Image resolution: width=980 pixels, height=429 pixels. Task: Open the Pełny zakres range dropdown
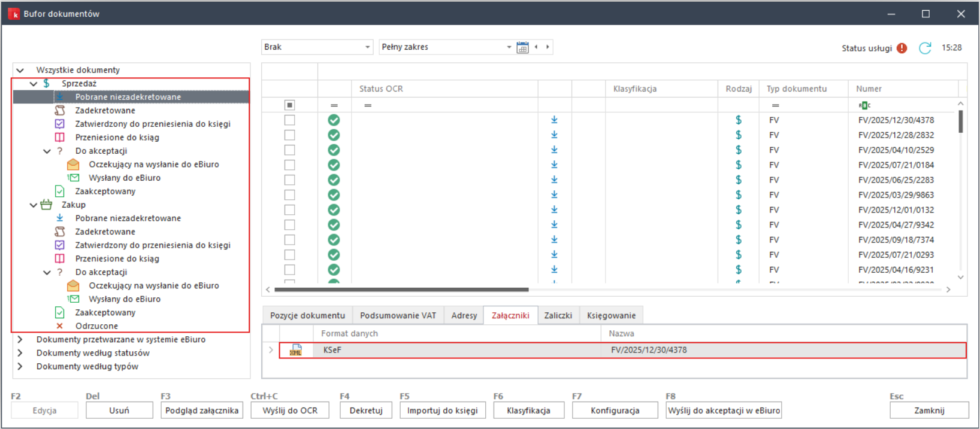(x=509, y=47)
